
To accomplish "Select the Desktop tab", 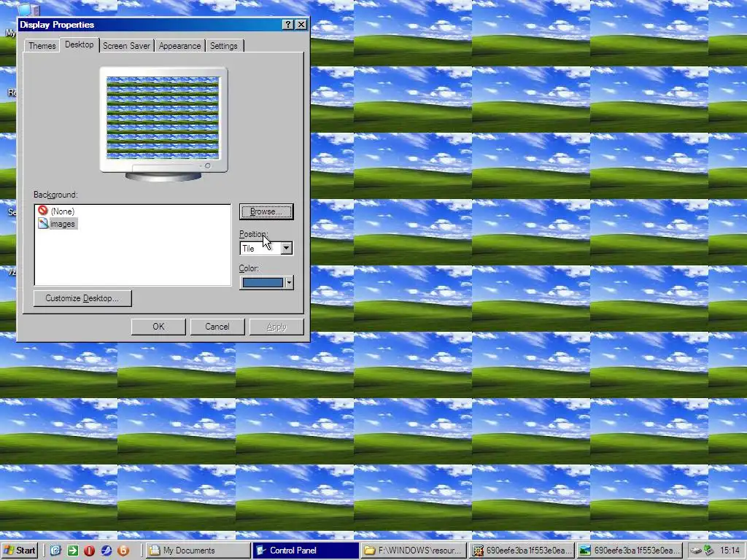I will point(79,44).
